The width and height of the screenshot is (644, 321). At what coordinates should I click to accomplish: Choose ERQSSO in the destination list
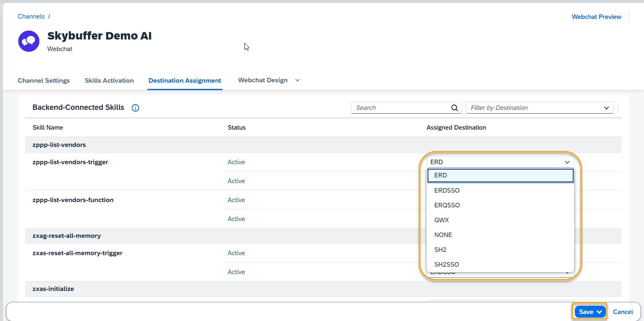[500, 205]
